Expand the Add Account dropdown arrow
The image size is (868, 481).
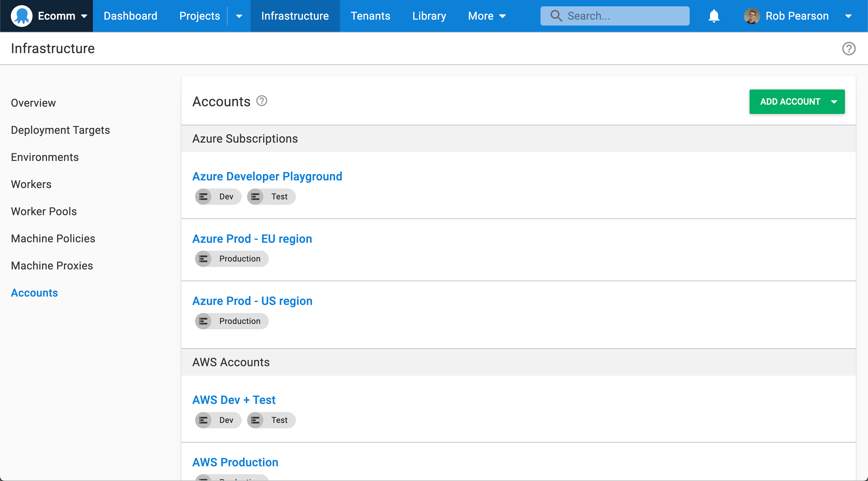[834, 101]
